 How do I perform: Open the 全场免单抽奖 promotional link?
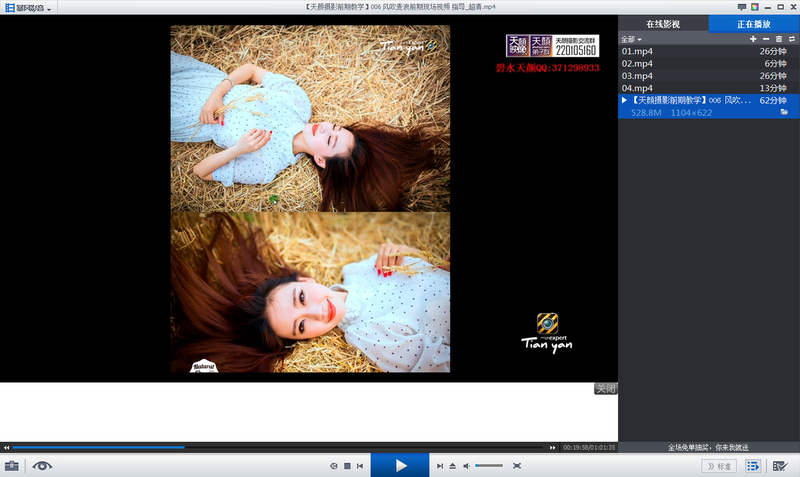pyautogui.click(x=709, y=447)
